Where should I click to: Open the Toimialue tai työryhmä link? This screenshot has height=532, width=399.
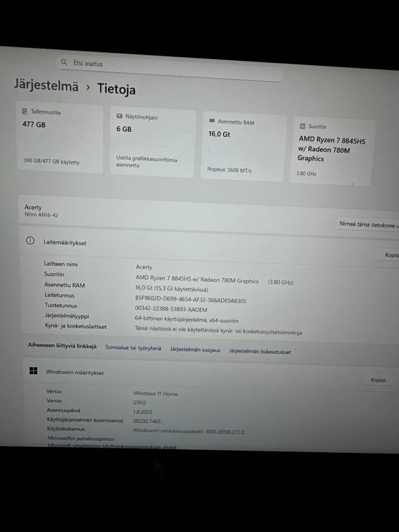pyautogui.click(x=133, y=348)
